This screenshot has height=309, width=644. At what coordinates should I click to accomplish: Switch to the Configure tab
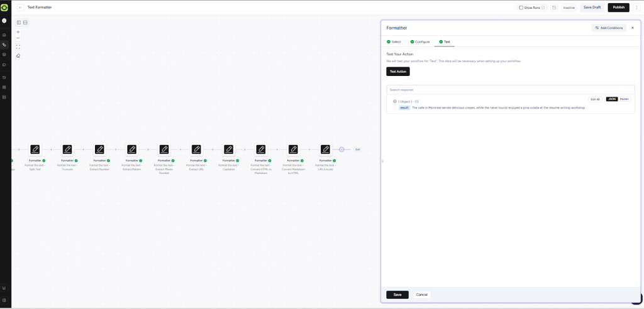pos(419,41)
